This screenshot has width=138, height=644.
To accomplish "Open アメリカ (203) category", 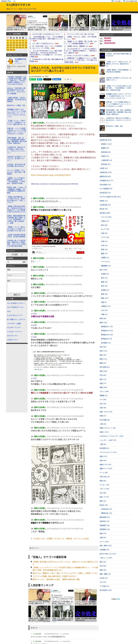I will point(106,217).
